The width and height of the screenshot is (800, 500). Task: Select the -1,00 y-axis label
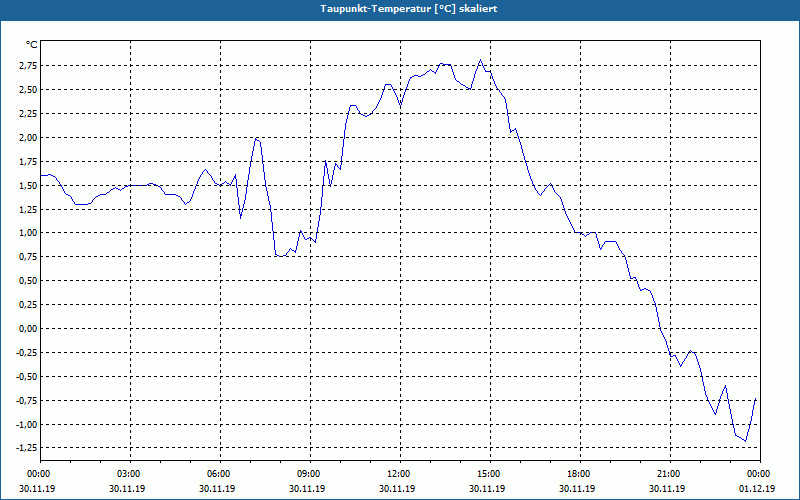click(27, 425)
